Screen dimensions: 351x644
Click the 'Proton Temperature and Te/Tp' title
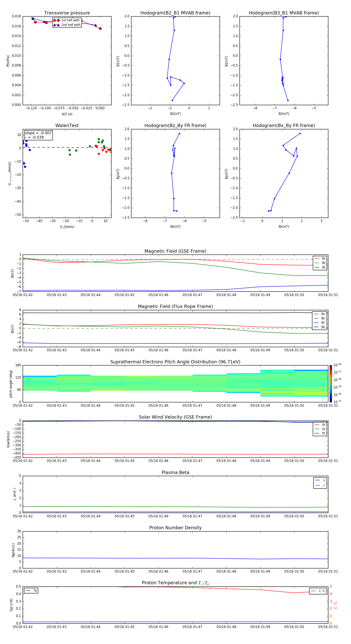click(x=175, y=583)
